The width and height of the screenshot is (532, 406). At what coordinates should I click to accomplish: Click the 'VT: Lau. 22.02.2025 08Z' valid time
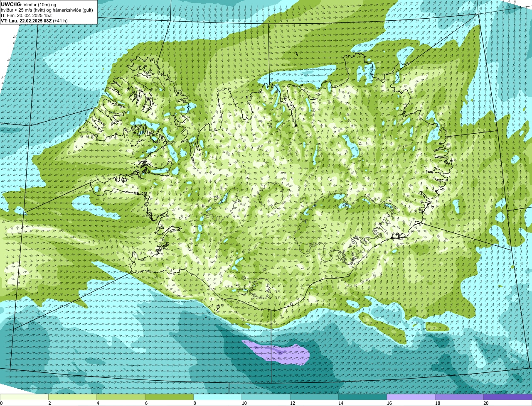[x=26, y=21]
